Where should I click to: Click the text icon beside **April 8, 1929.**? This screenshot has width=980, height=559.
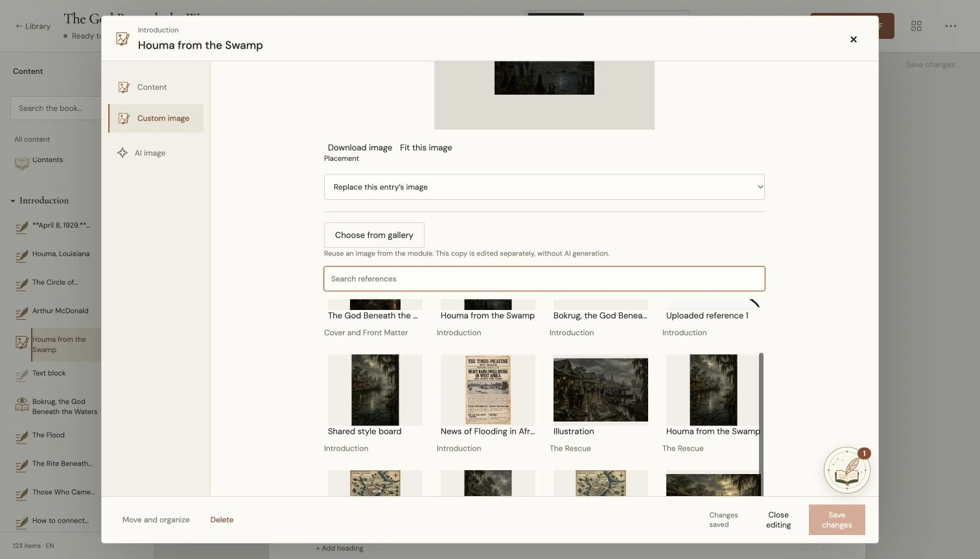[x=22, y=228]
